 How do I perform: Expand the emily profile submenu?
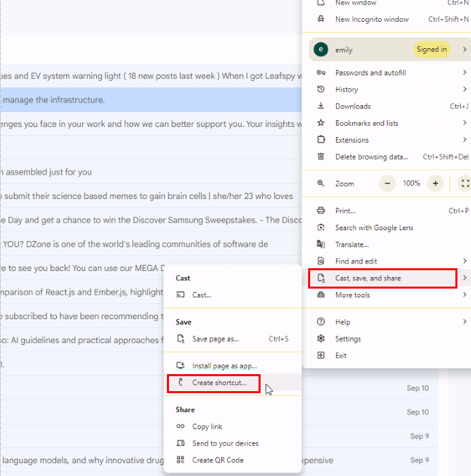(464, 50)
